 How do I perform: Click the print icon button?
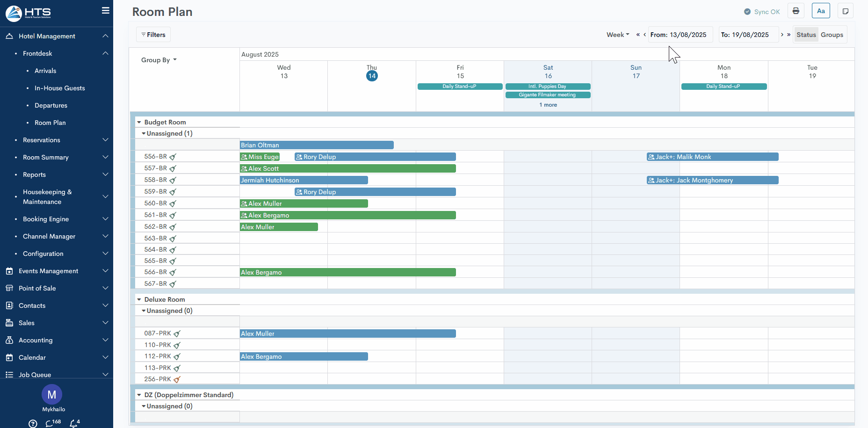click(796, 11)
